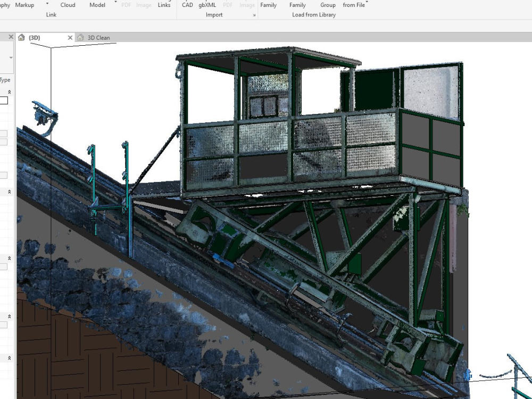Click the Link panel title
532x399 pixels.
coord(51,14)
